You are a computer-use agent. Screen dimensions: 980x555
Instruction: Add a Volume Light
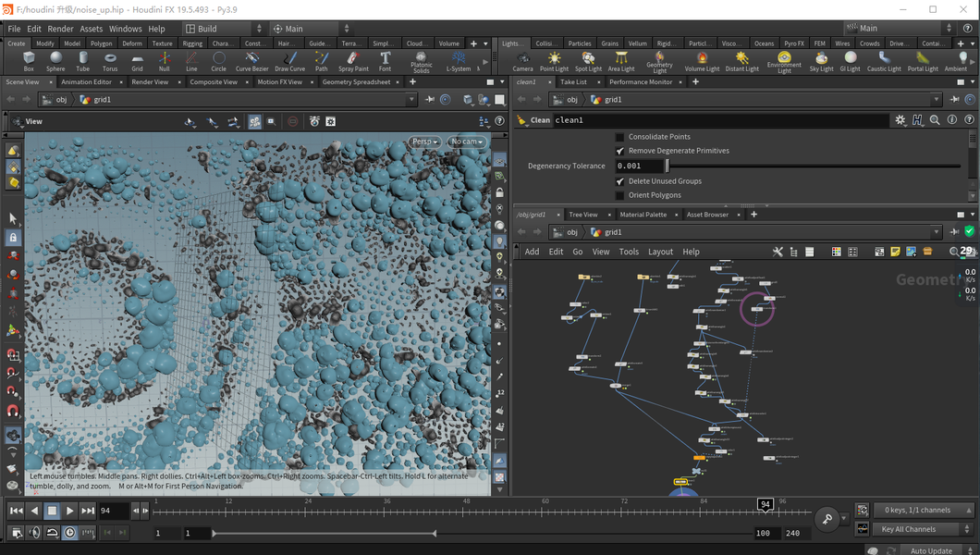pyautogui.click(x=702, y=61)
